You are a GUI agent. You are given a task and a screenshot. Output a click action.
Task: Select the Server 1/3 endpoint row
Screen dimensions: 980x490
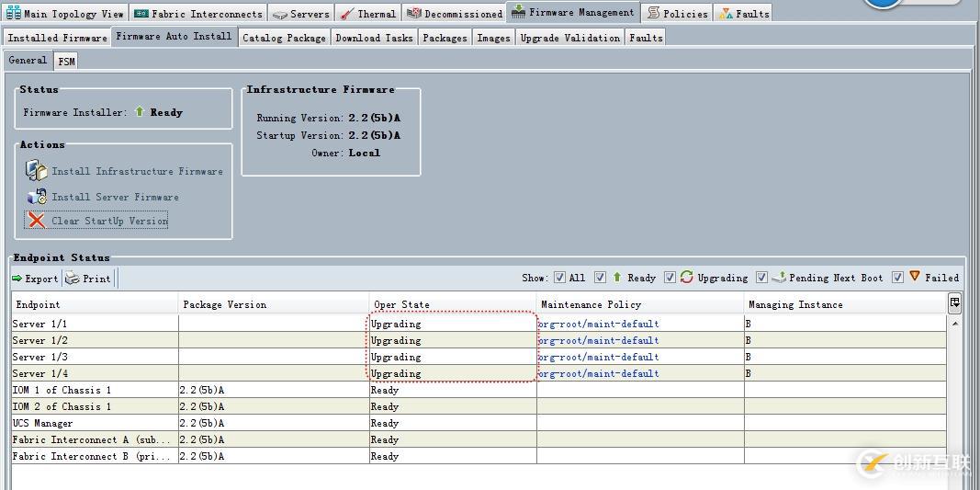[479, 357]
